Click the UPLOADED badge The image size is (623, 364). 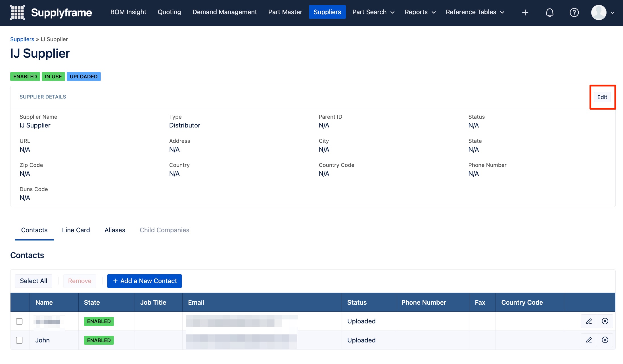click(83, 76)
